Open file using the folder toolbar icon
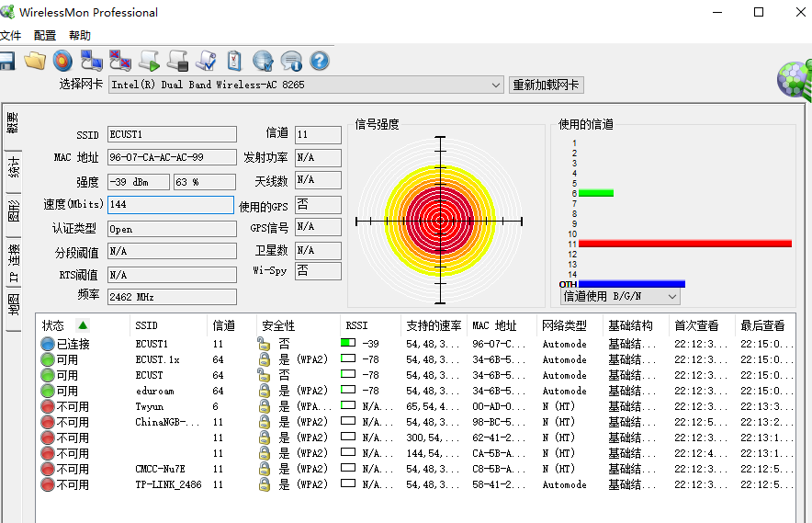The height and width of the screenshot is (523, 812). [35, 61]
